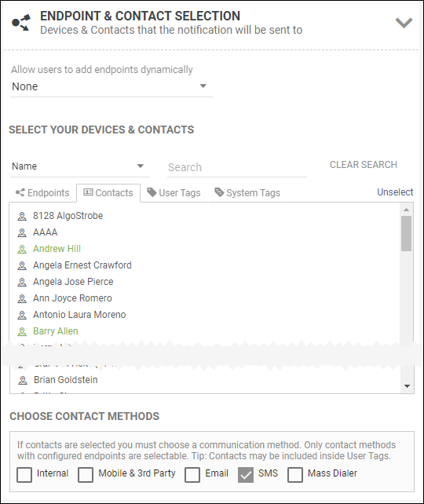This screenshot has height=504, width=424.
Task: Select contact Ann Joyce Romero
Action: tap(73, 298)
